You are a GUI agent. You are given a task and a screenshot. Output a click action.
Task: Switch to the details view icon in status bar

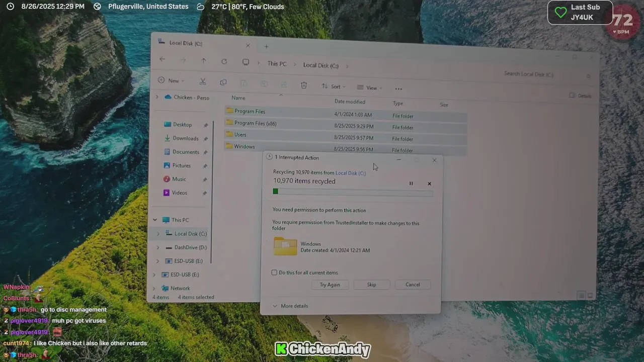click(581, 295)
